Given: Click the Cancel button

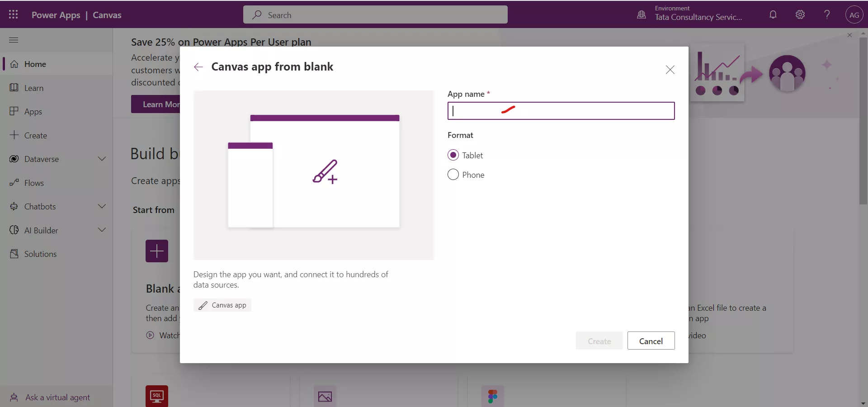Looking at the screenshot, I should pyautogui.click(x=651, y=341).
